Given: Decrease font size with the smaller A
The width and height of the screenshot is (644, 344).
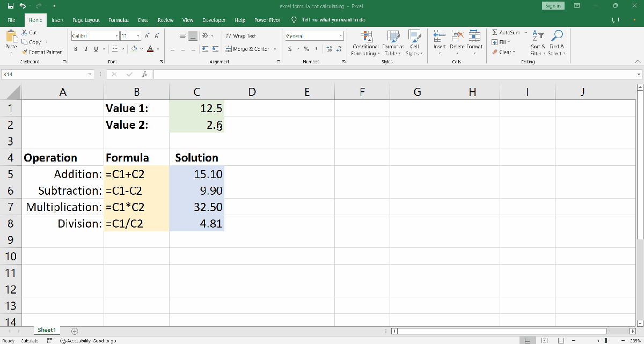Looking at the screenshot, I should coord(157,36).
